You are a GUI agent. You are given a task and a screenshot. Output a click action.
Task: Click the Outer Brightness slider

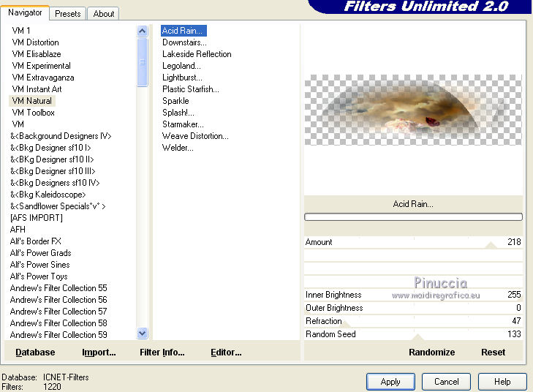[x=413, y=308]
